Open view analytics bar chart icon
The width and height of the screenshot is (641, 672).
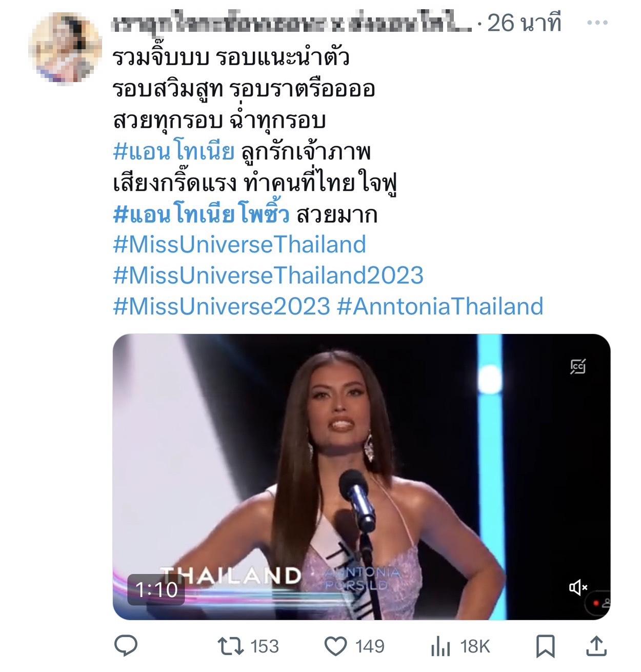coord(440,646)
